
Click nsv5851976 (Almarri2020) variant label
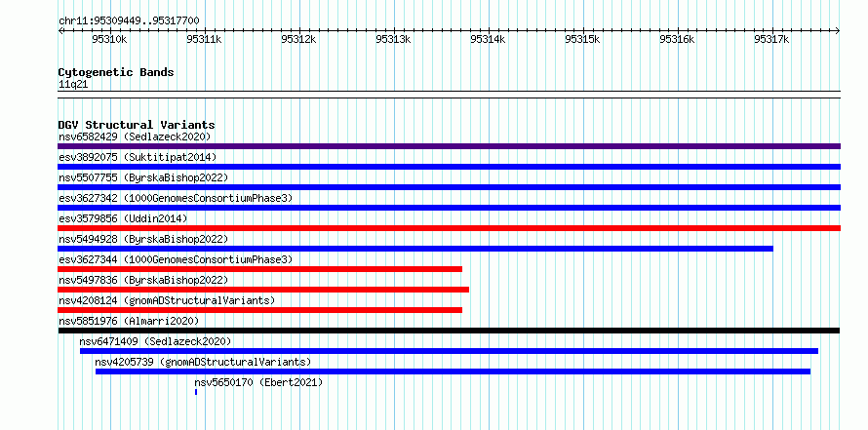pos(129,321)
